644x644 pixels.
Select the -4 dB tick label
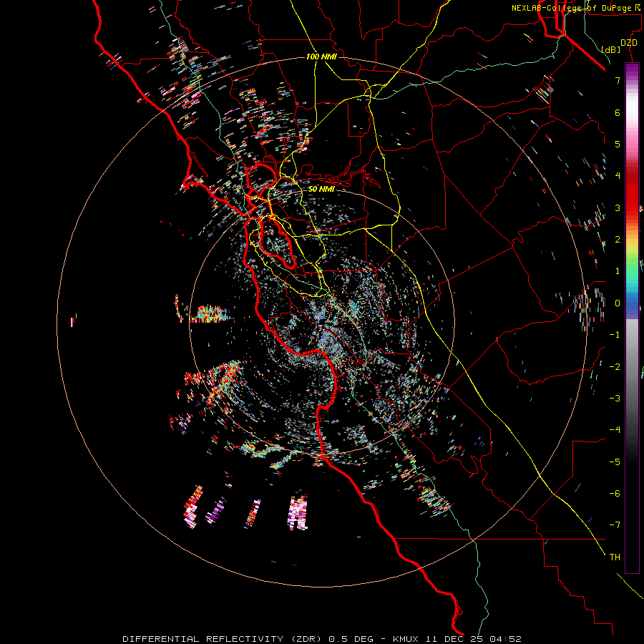point(615,430)
